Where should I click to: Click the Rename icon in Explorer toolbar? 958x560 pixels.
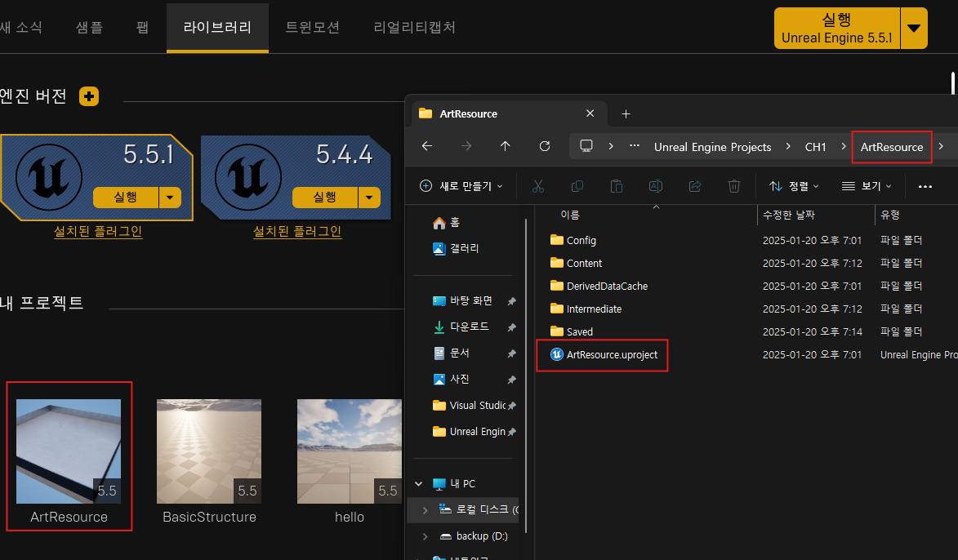click(656, 186)
